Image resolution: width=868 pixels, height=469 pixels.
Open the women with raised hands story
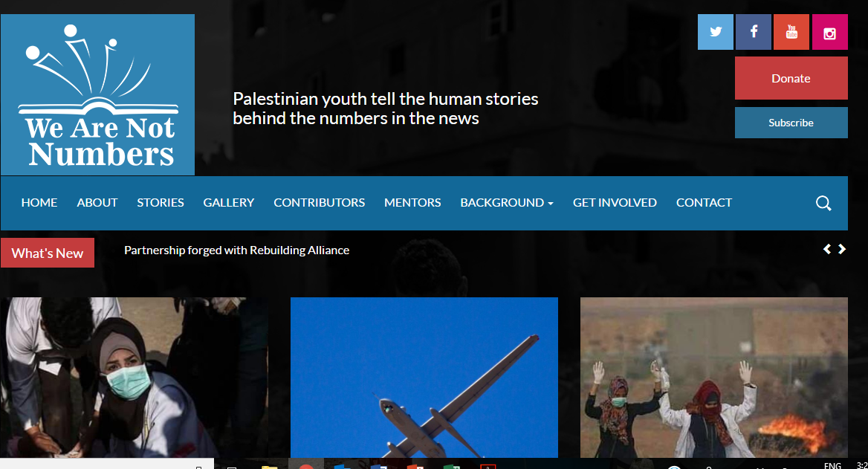[713, 378]
